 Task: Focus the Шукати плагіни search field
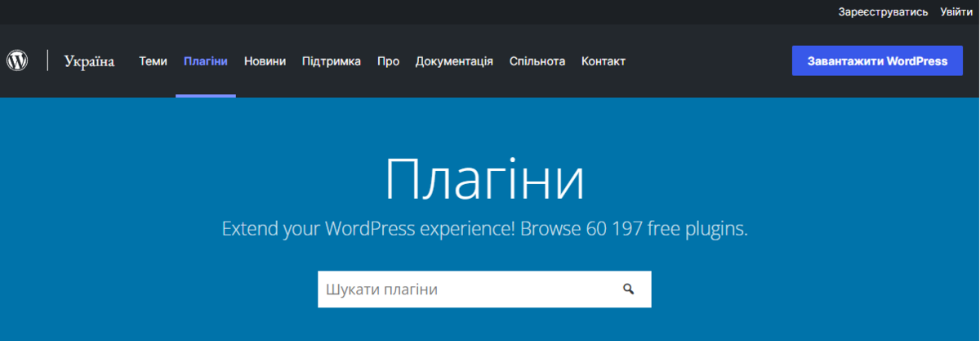484,289
